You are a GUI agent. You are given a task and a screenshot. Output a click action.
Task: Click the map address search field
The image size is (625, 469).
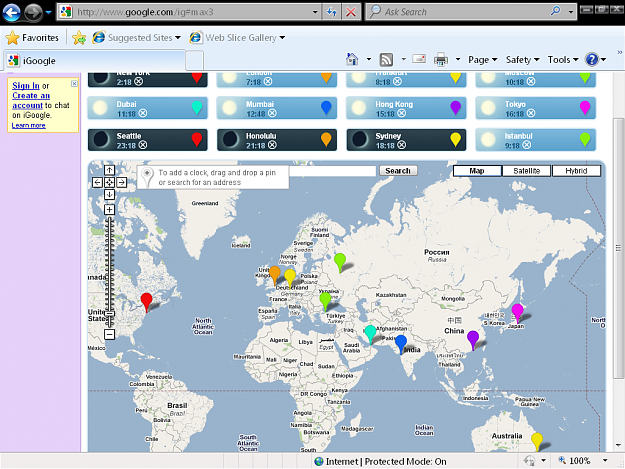tap(332, 171)
